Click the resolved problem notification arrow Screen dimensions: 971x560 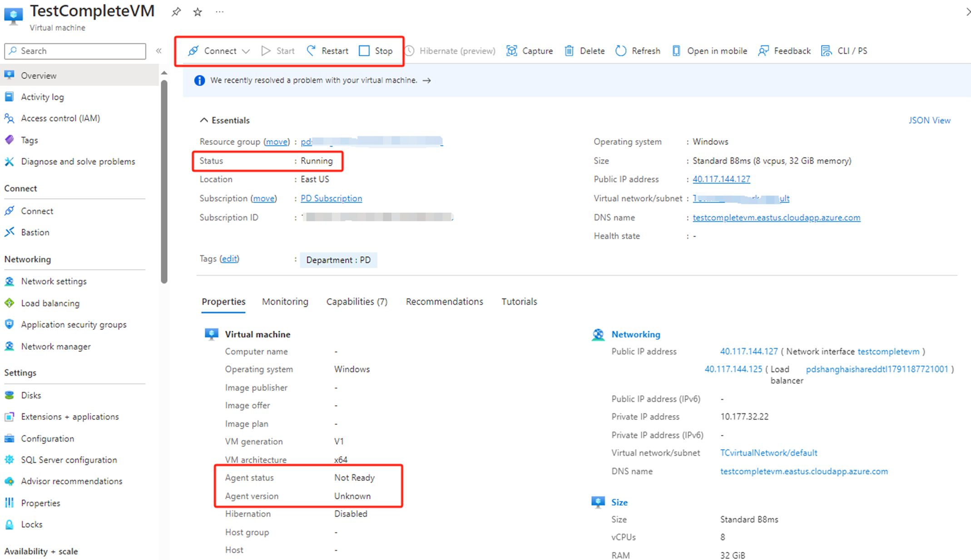(426, 80)
